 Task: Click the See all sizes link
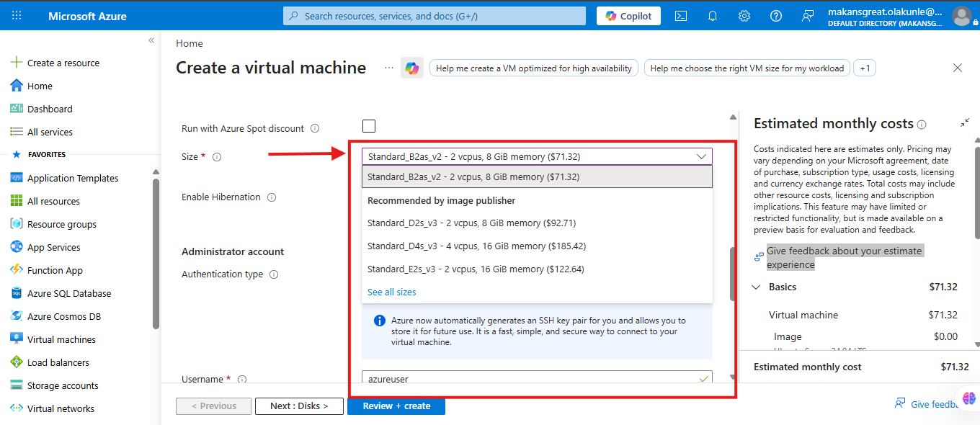[391, 292]
